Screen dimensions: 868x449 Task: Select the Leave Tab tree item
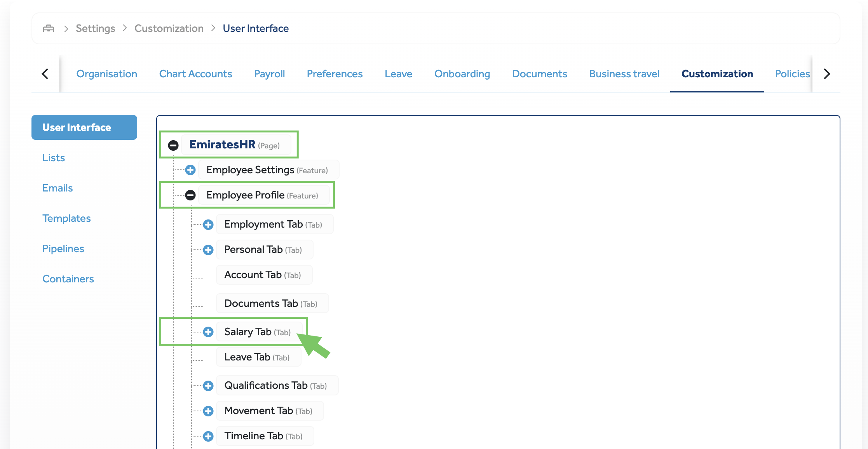pos(259,357)
